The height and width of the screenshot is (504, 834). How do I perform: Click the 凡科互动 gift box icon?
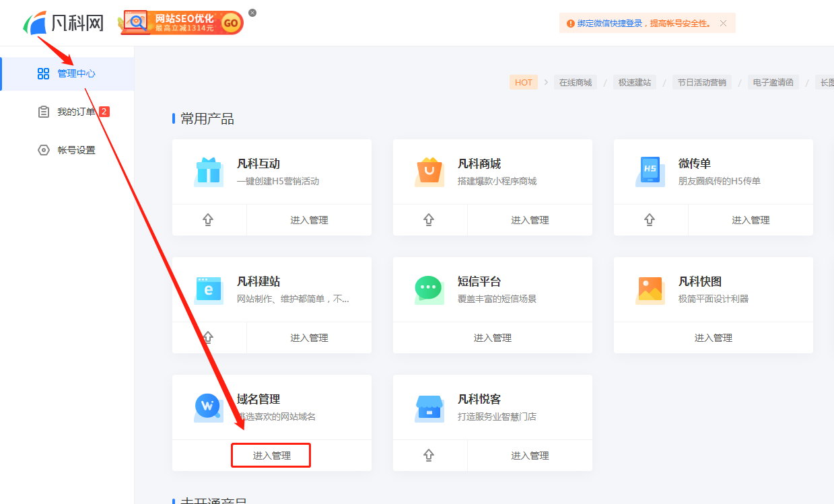209,172
